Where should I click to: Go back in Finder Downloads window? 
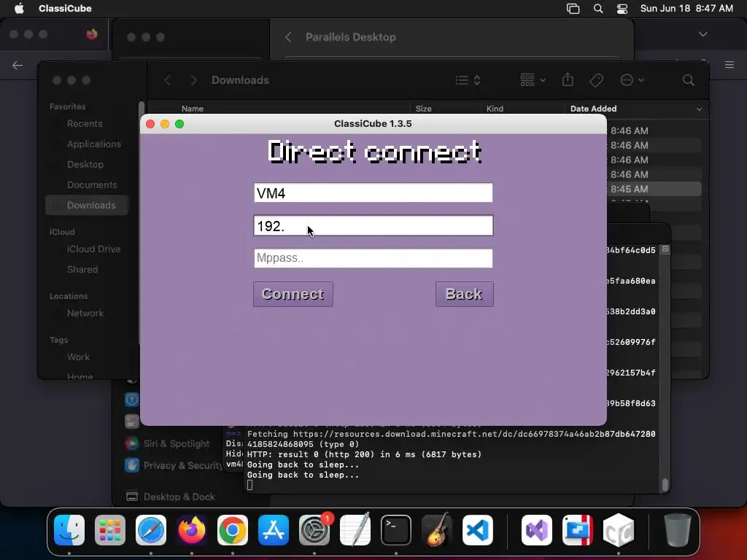pos(168,80)
